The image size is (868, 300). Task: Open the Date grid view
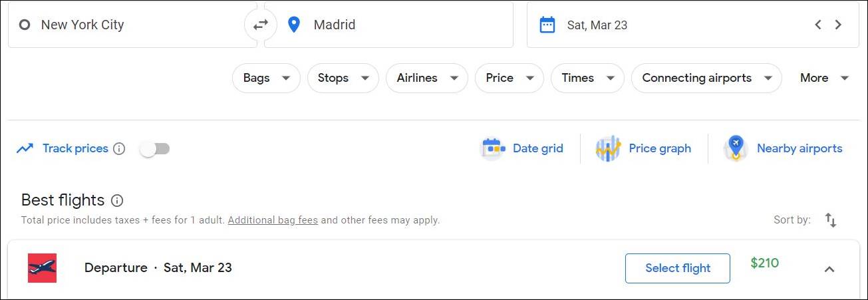click(522, 148)
